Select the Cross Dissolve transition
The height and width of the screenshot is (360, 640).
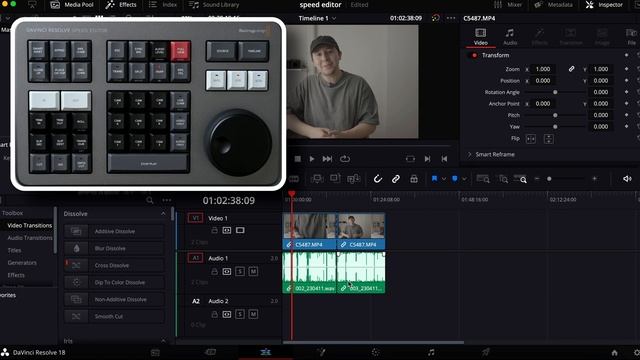click(115, 265)
